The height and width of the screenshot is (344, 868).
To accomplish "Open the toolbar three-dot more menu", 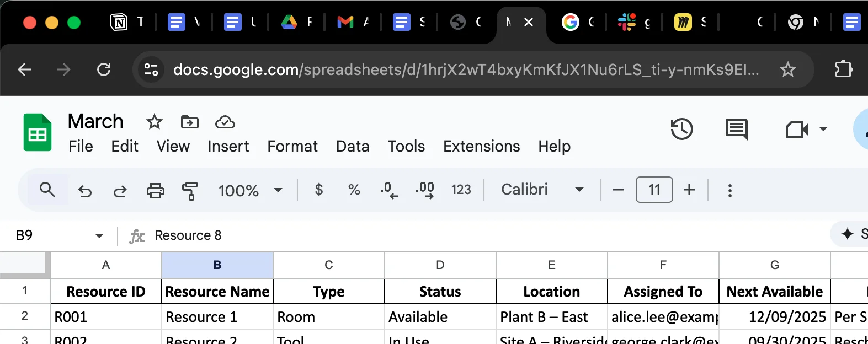I will coord(729,190).
